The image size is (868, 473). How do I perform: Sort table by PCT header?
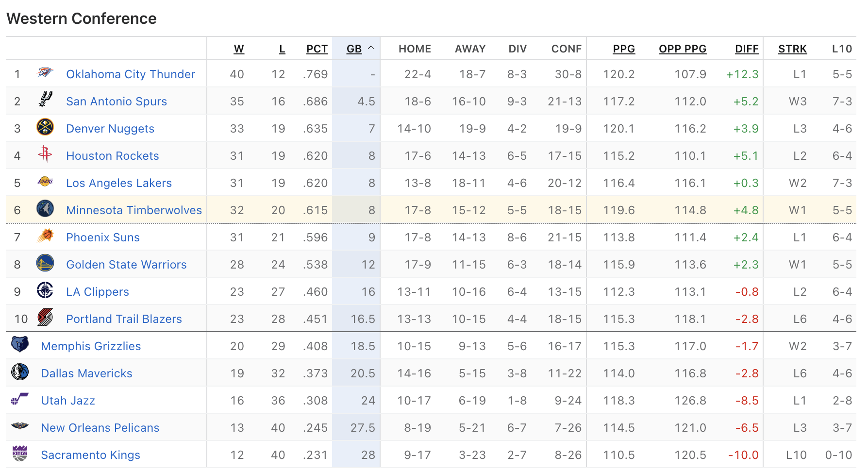(x=317, y=49)
